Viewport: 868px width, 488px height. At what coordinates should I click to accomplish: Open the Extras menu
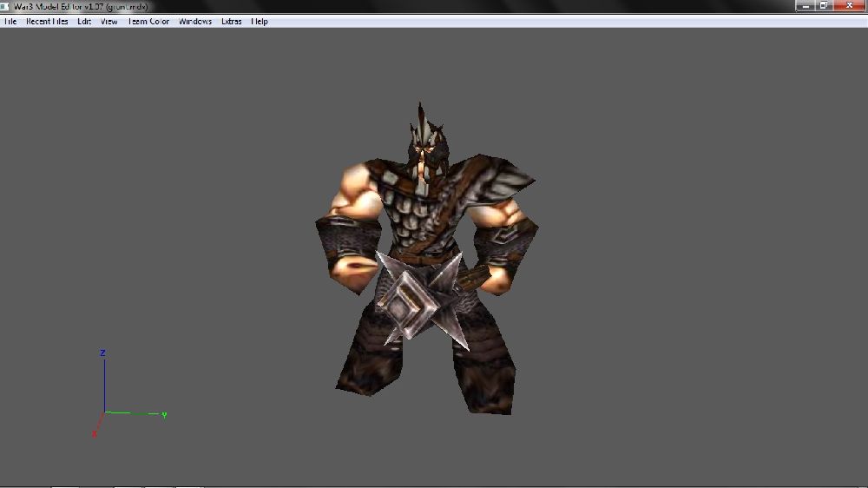(232, 22)
